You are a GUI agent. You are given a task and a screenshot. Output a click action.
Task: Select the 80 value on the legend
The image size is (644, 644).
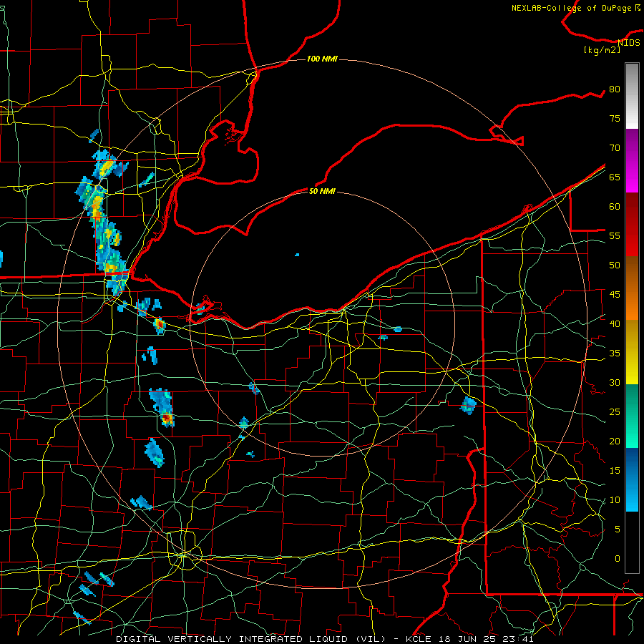615,89
